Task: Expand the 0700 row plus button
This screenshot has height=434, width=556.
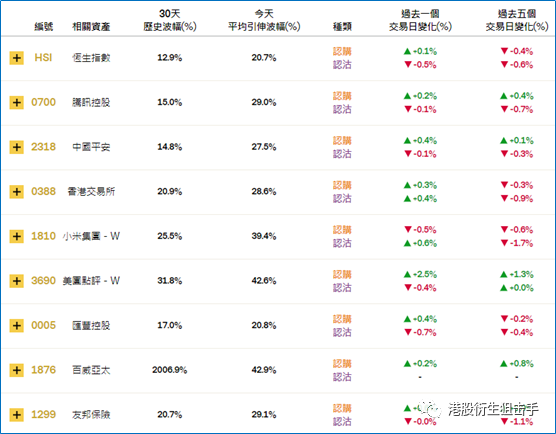Action: [17, 102]
